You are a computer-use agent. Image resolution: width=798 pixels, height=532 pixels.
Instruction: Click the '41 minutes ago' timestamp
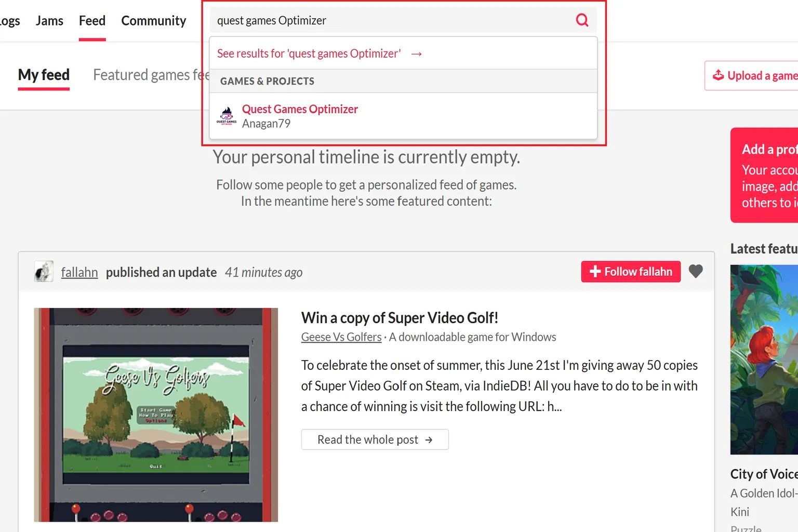(x=263, y=272)
